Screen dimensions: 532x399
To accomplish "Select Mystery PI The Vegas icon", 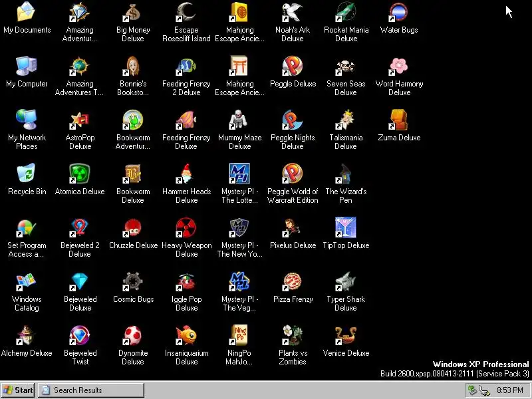I will point(239,281).
